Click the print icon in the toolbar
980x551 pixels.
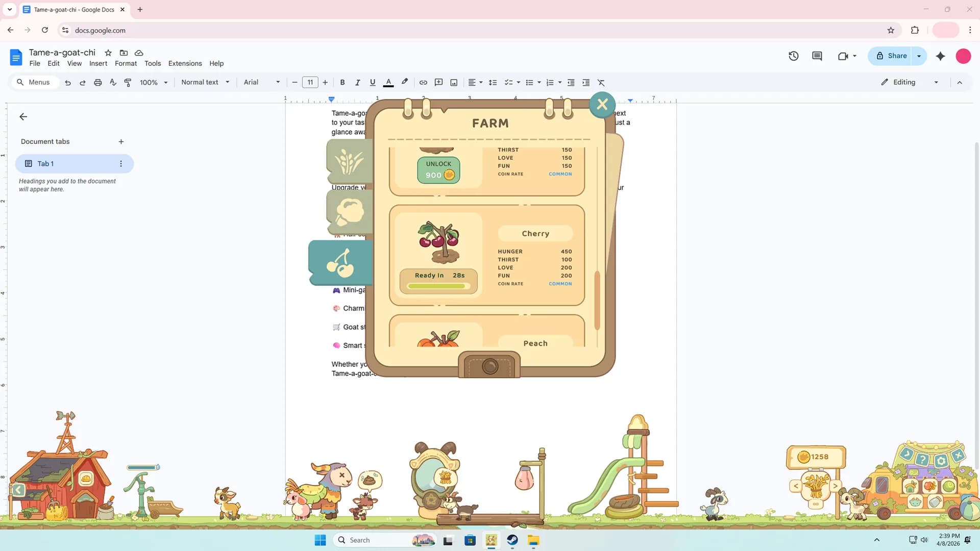click(97, 82)
